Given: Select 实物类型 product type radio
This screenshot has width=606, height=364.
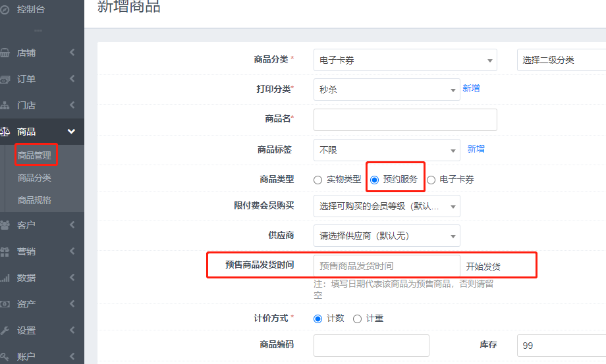Looking at the screenshot, I should [x=317, y=180].
